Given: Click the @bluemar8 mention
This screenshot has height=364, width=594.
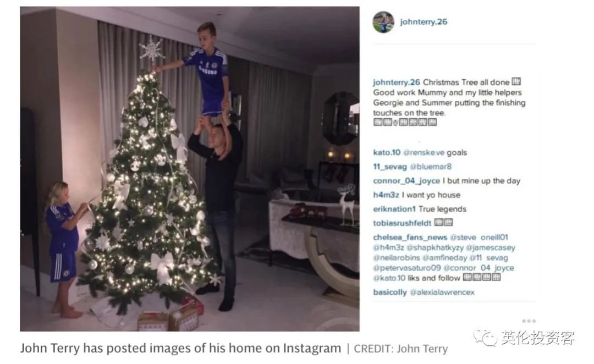Looking at the screenshot, I should click(431, 167).
